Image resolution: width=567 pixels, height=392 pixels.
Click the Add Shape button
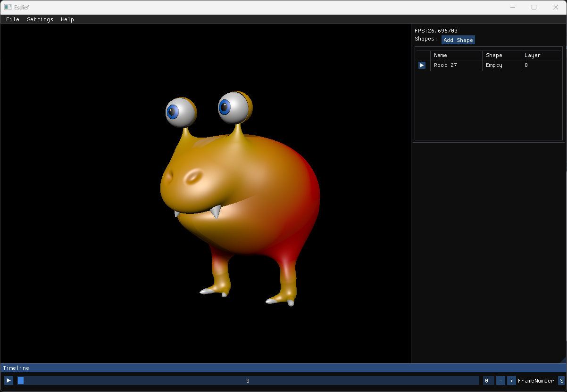(x=458, y=40)
